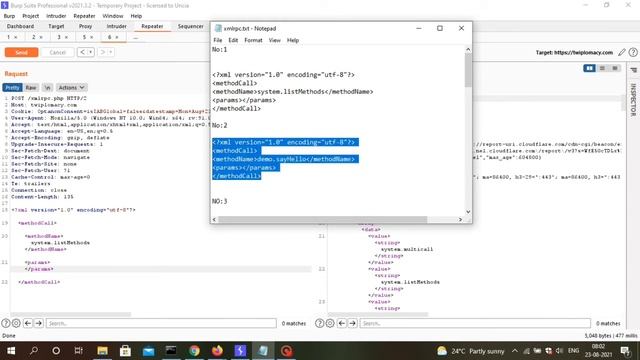The image size is (640, 360).
Task: Open request search settings gear
Action: tap(16, 323)
